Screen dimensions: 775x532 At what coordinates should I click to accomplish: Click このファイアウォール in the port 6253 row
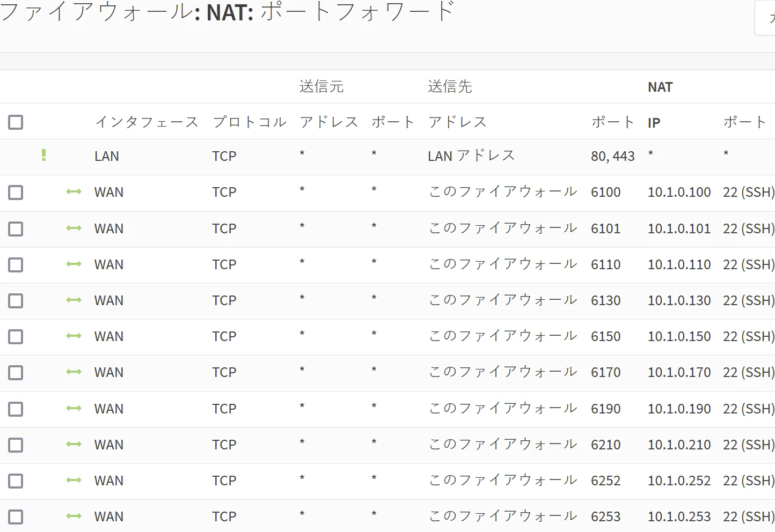point(503,516)
